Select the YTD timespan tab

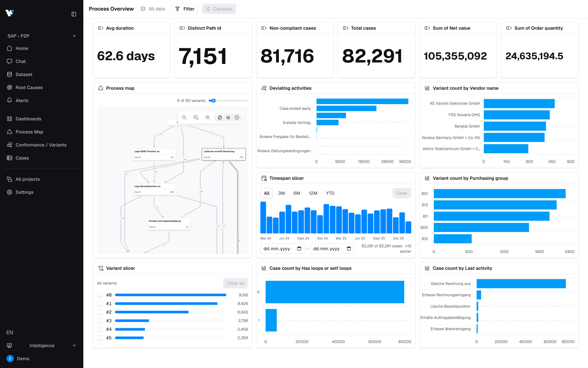pyautogui.click(x=330, y=193)
